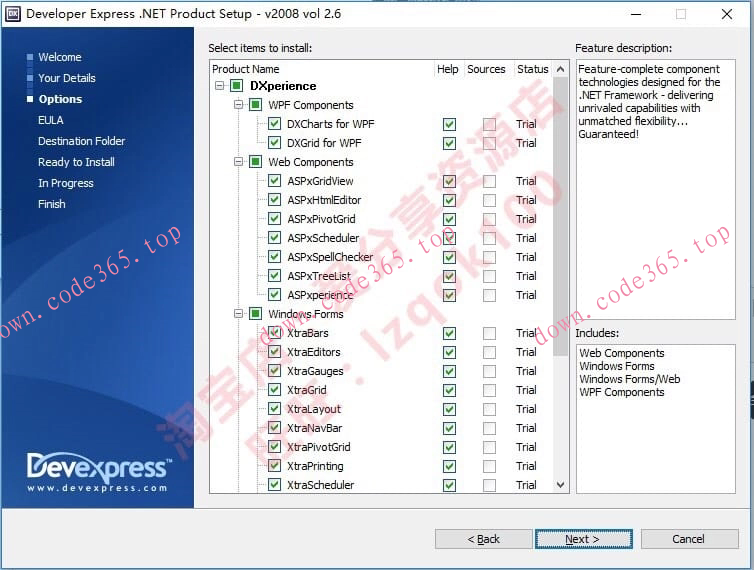Toggle the Web Components group checkbox
Screen dimensions: 754x570
(x=255, y=162)
